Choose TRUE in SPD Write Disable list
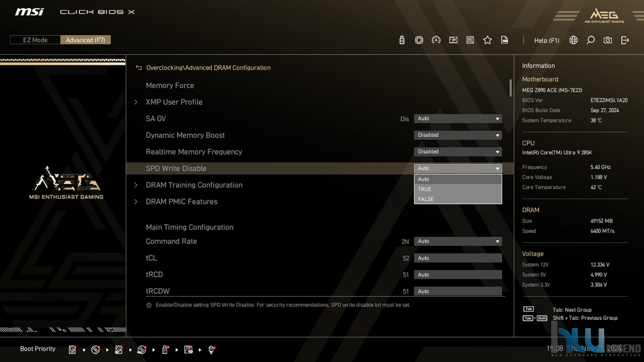 click(458, 189)
